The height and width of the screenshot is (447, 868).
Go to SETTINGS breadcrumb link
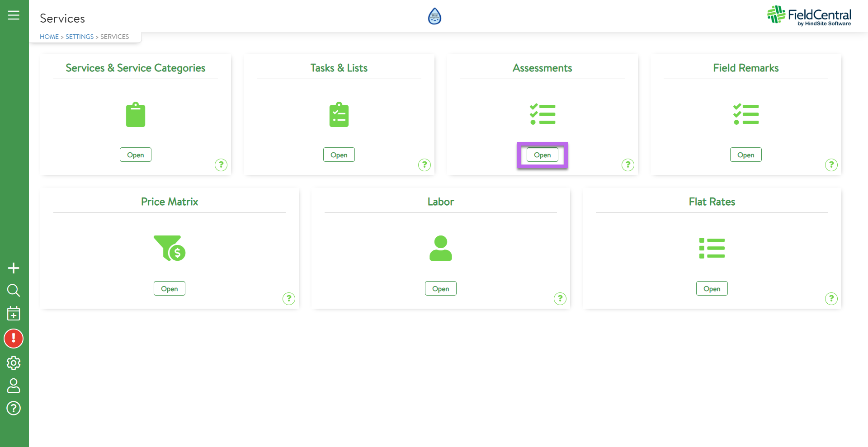click(x=80, y=37)
